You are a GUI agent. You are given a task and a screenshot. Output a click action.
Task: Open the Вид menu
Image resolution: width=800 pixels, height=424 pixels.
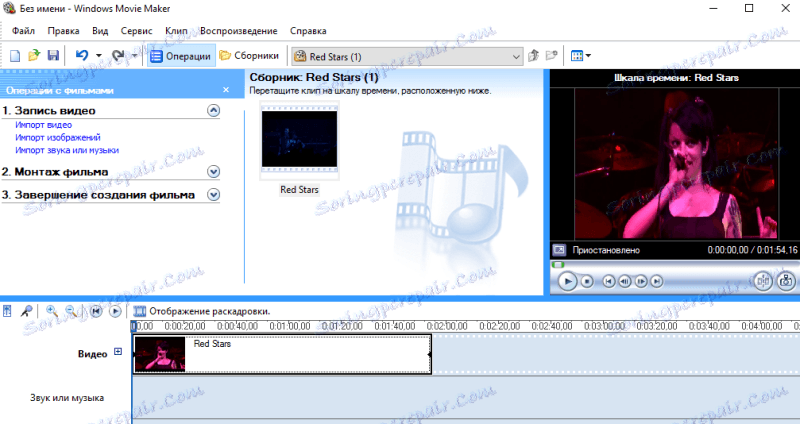(x=100, y=31)
